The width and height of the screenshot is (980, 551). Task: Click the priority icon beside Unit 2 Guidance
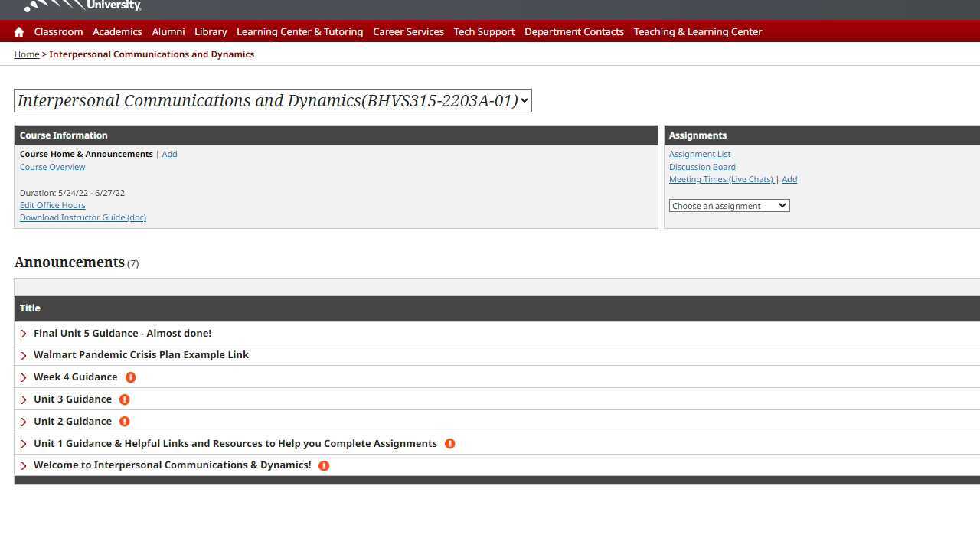(124, 421)
